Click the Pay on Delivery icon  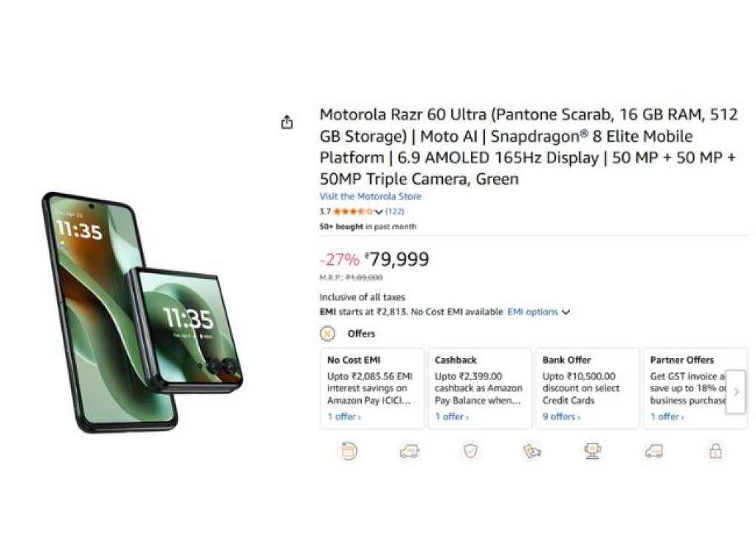[532, 450]
